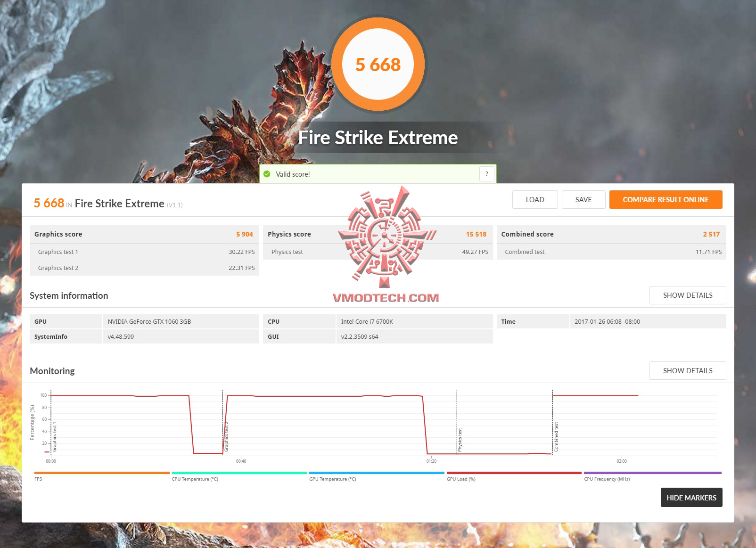Screen dimensions: 756x548
Task: Click the VMODTECH.COM watermark logo
Action: 386,245
